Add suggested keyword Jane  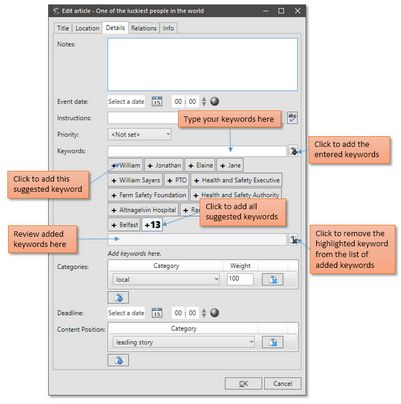point(230,165)
